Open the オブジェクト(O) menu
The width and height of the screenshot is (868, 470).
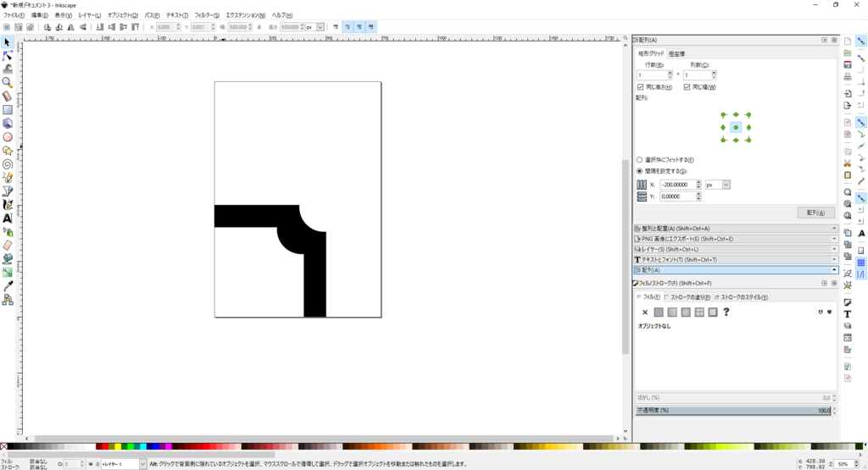122,15
